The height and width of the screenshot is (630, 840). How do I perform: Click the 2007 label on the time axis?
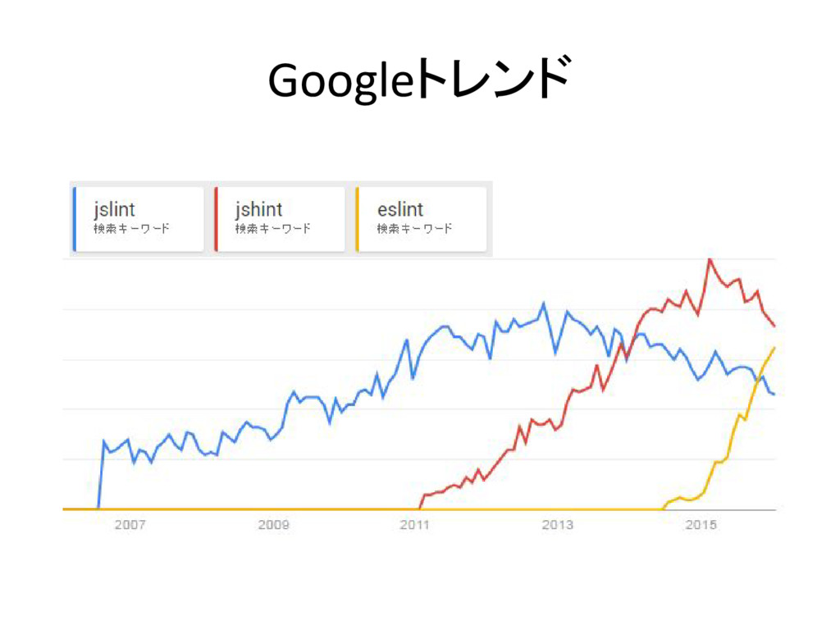(x=130, y=525)
